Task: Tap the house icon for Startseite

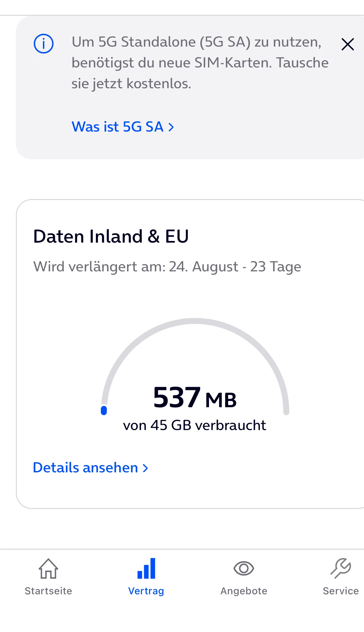Action: tap(48, 569)
